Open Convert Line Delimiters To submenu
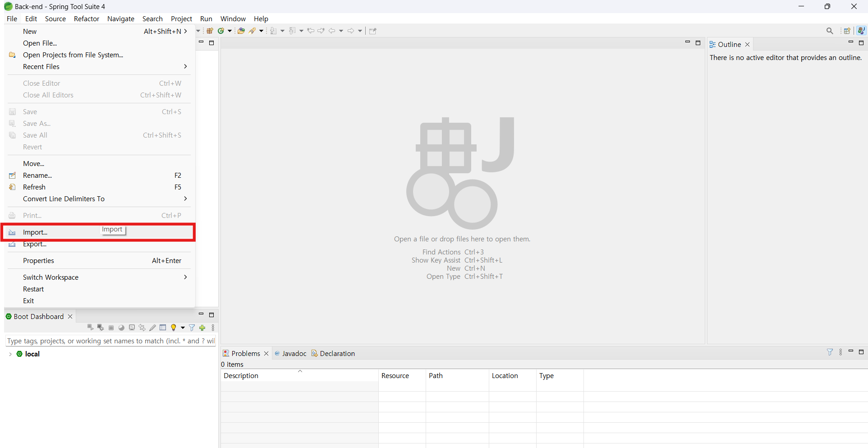This screenshot has height=448, width=868. tap(99, 199)
